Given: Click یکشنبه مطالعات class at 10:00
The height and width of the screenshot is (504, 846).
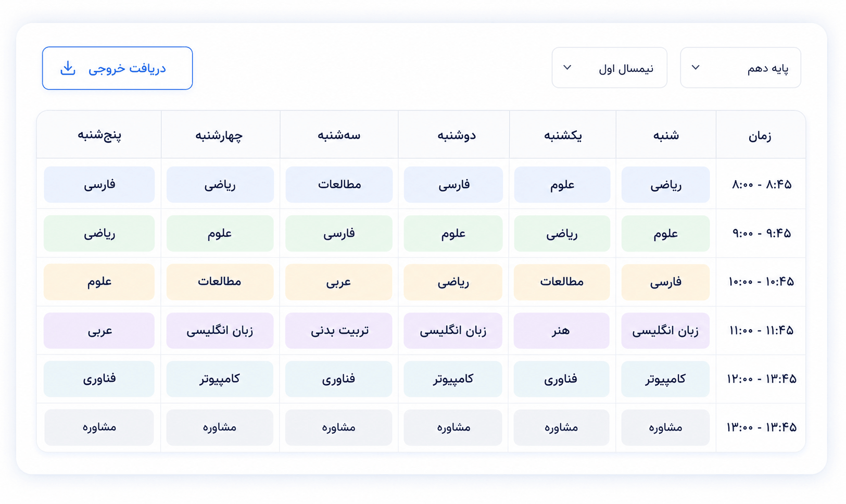Looking at the screenshot, I should pyautogui.click(x=562, y=282).
